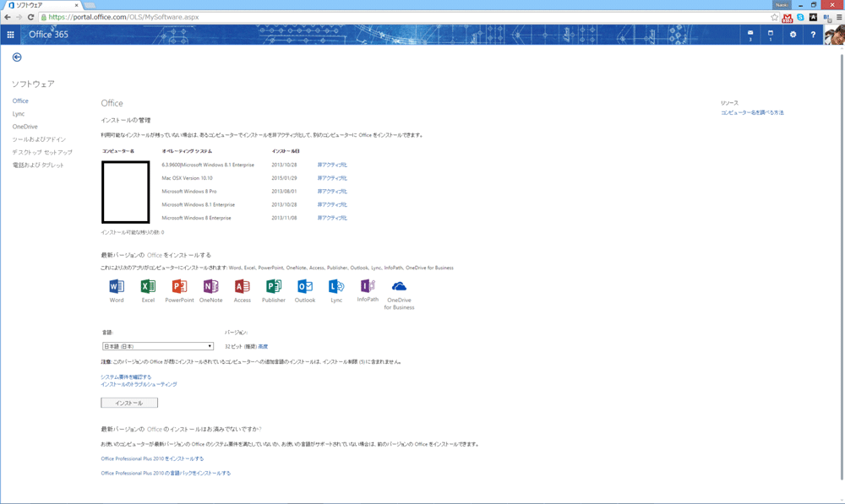Viewport: 845px width, 504px height.
Task: Bookmark page with the star icon
Action: click(x=774, y=17)
